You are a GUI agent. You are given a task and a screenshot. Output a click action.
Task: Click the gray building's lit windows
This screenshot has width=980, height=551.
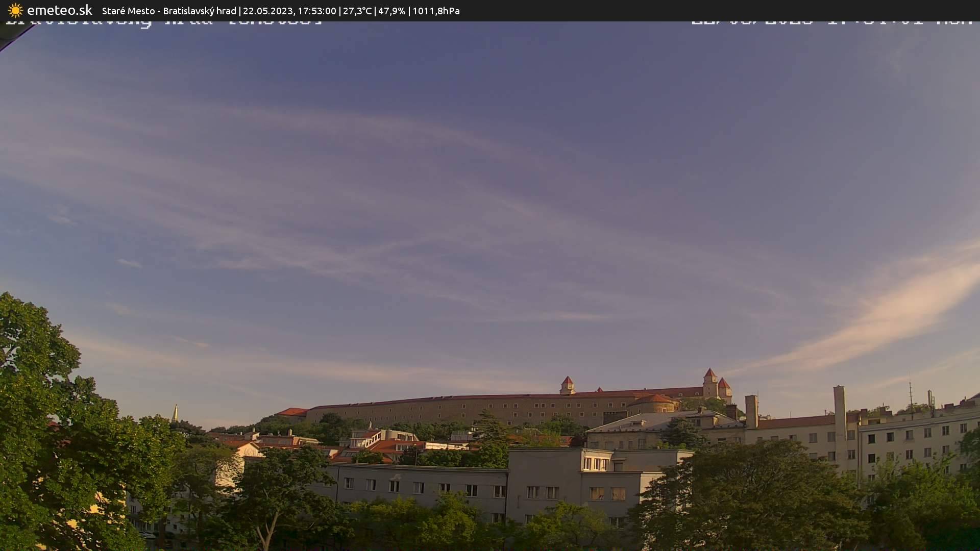point(595,463)
